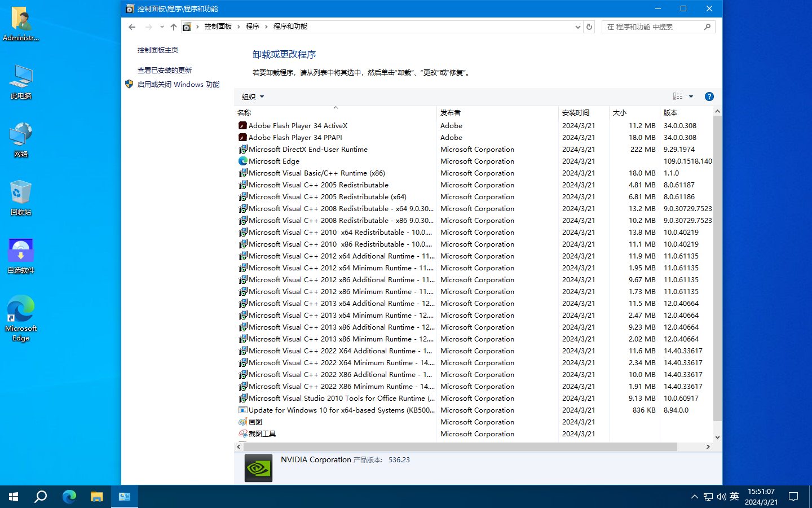Image resolution: width=812 pixels, height=508 pixels.
Task: Open File Explorer from taskbar
Action: click(97, 497)
